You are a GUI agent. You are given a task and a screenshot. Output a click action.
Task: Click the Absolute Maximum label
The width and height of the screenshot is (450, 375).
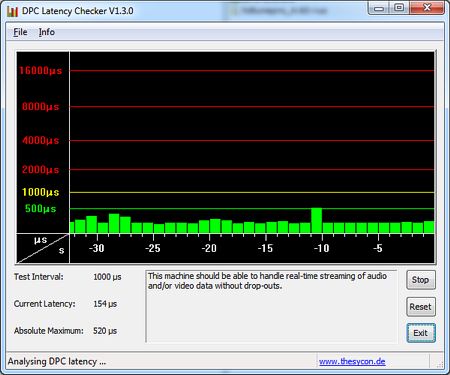click(49, 331)
